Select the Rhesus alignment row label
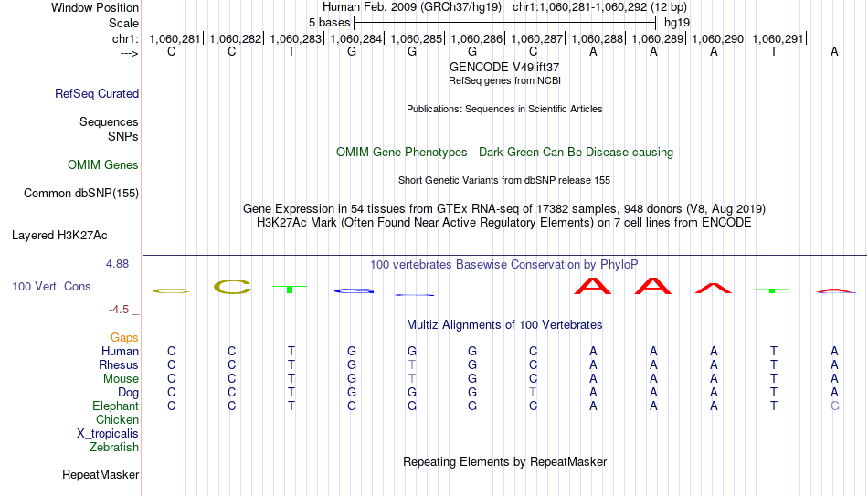This screenshot has width=868, height=496. coord(119,364)
